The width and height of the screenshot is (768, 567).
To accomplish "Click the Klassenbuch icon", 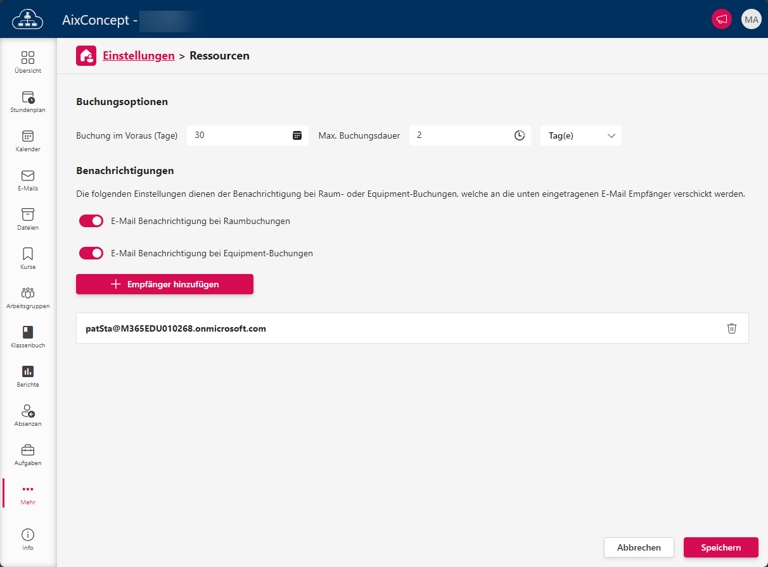I will (x=28, y=336).
